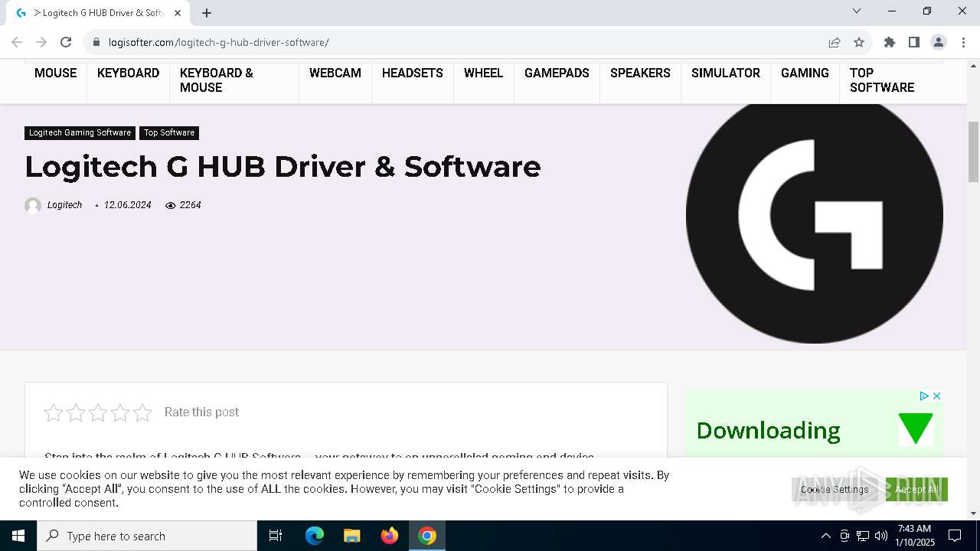Accept all cookies
980x551 pixels.
[916, 490]
